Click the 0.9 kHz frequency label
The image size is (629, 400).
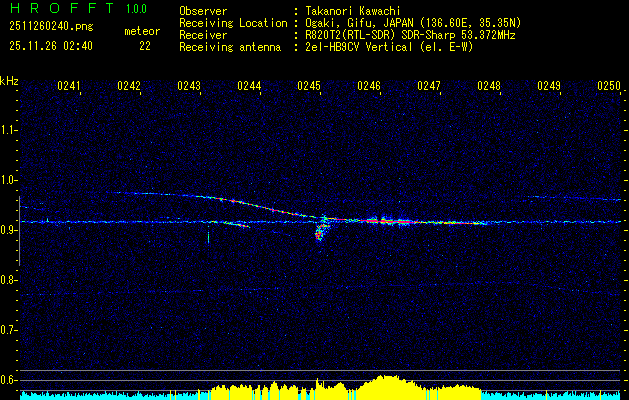point(9,230)
